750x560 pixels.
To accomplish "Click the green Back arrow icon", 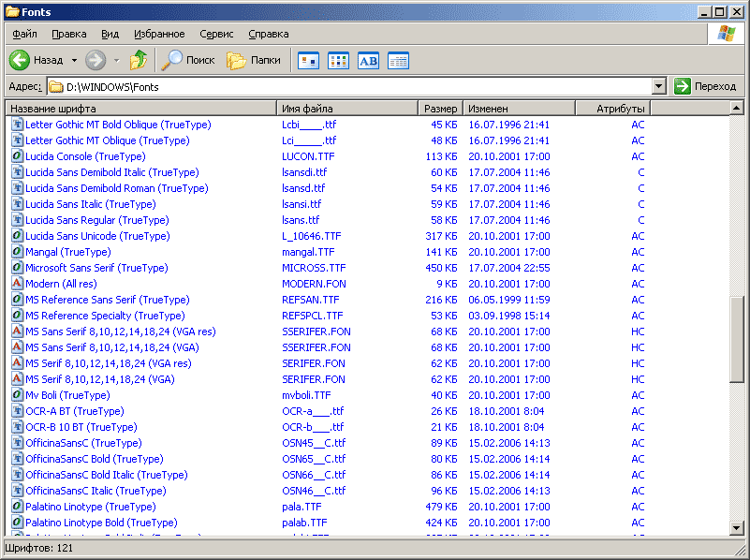I will point(20,60).
